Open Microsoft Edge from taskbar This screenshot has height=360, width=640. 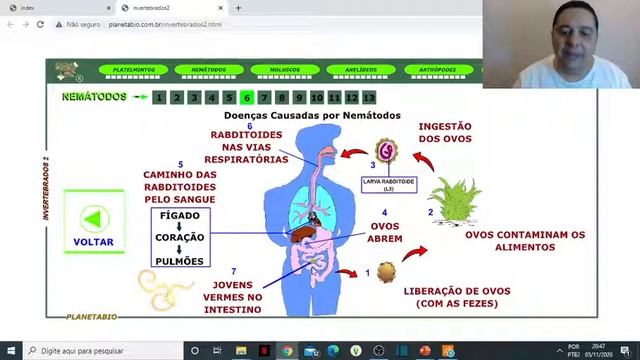tap(333, 351)
